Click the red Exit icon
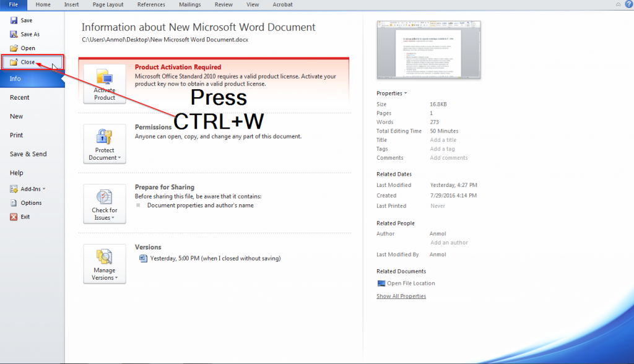The image size is (634, 364). click(14, 217)
